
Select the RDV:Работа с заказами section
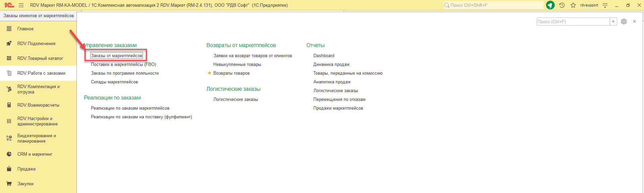coord(38,73)
